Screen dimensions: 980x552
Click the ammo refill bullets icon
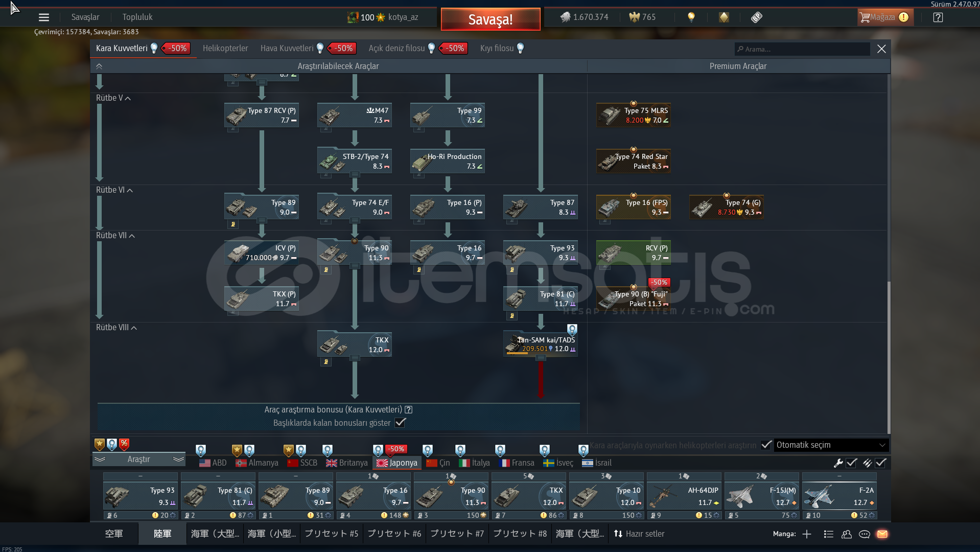(867, 463)
